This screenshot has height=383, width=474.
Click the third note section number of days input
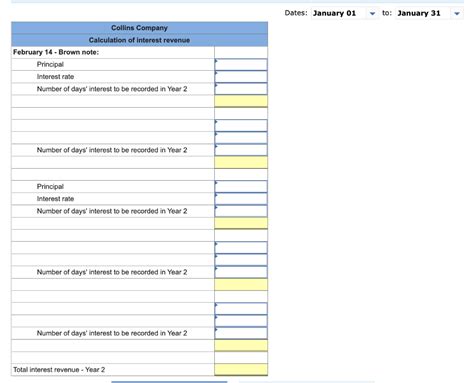click(241, 211)
